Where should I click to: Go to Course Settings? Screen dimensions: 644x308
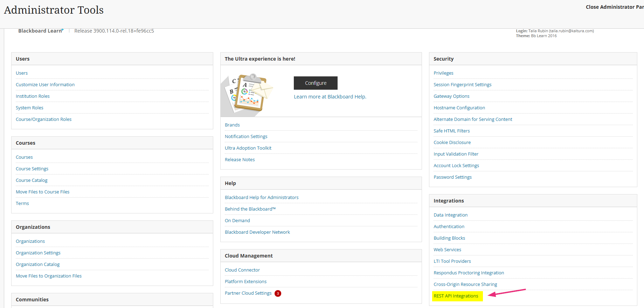tap(32, 169)
